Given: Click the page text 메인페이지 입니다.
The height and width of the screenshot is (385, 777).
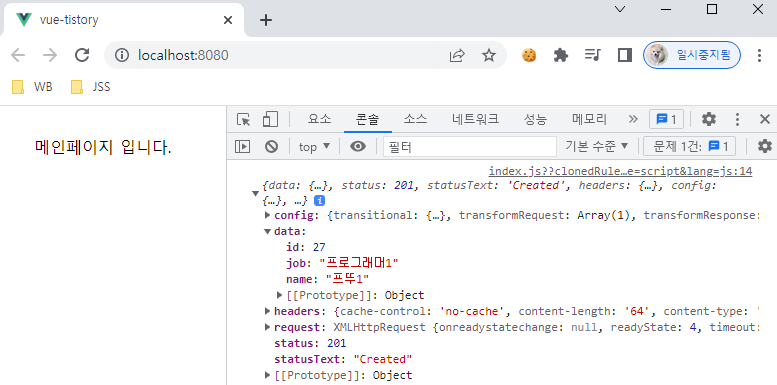Looking at the screenshot, I should coord(104,147).
